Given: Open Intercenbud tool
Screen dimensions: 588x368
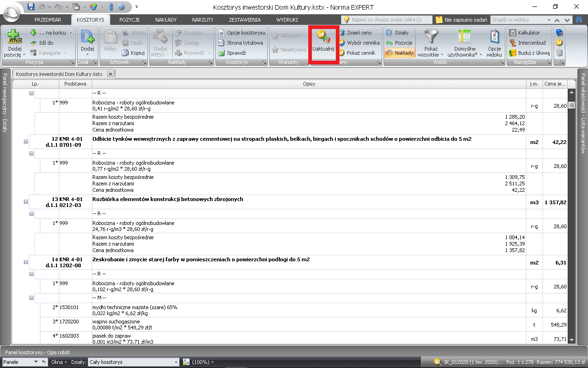Looking at the screenshot, I should click(527, 43).
